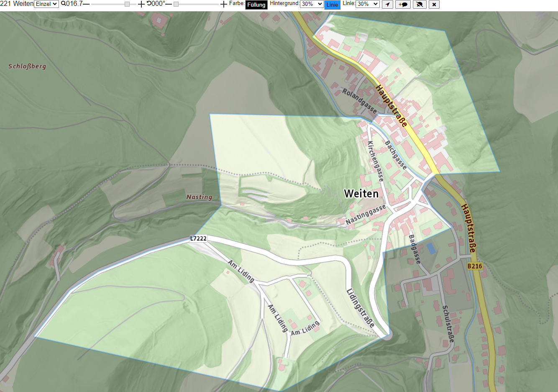Click the B216 road shield
This screenshot has width=558, height=392.
475,266
